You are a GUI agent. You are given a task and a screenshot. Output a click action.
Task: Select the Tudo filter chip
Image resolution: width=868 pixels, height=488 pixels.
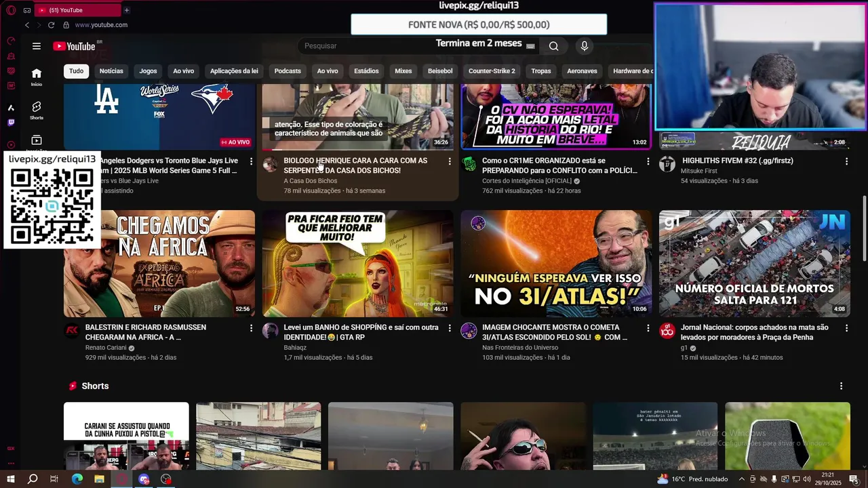point(76,71)
